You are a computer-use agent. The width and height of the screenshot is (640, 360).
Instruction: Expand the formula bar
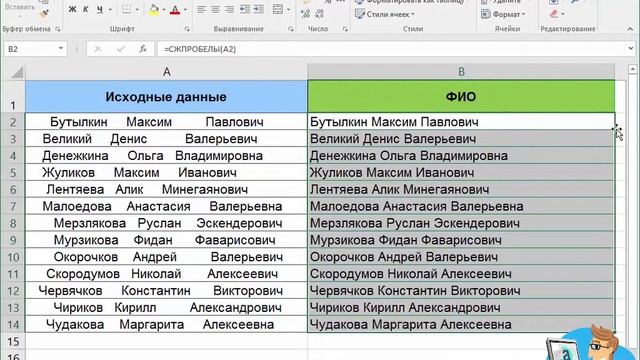(x=631, y=49)
